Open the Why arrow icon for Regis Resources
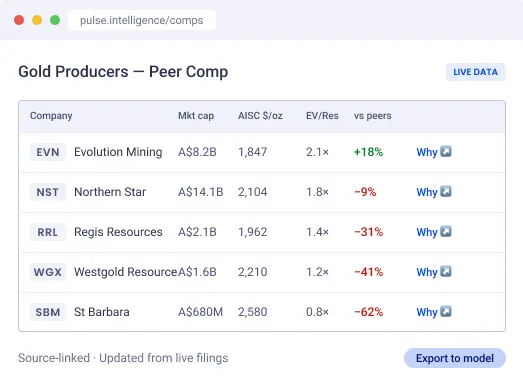The width and height of the screenshot is (523, 385). click(x=446, y=232)
